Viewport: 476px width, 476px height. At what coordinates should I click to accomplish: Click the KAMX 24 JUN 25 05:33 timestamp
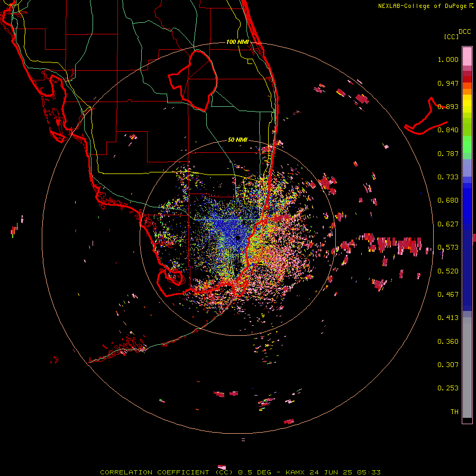pyautogui.click(x=333, y=472)
